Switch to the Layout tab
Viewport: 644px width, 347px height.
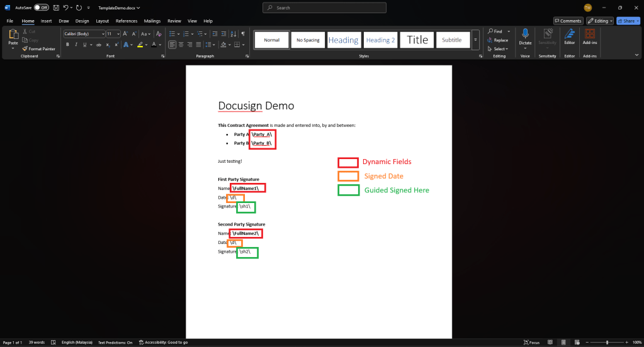click(x=102, y=21)
